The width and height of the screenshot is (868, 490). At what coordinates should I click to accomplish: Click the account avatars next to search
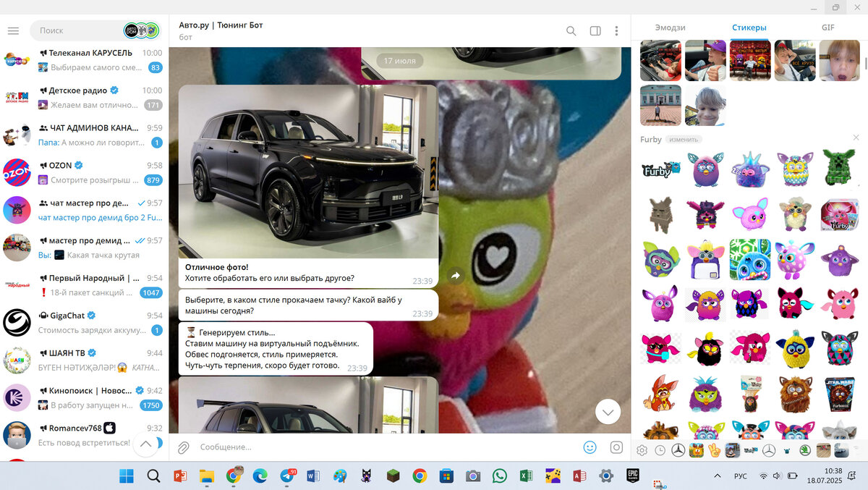[142, 30]
